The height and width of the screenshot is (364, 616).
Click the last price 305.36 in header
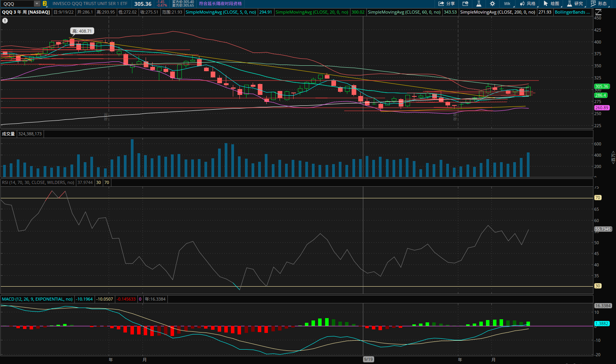pos(143,4)
